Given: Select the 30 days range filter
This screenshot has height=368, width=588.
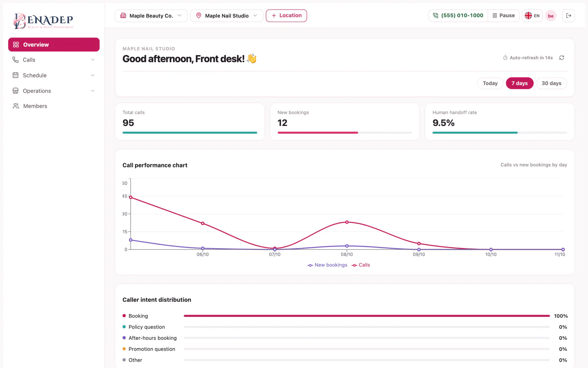Looking at the screenshot, I should 551,83.
